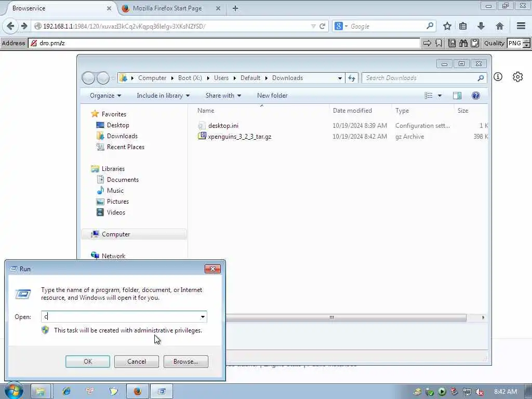Open the Firefox URL bar history dropdown

tap(313, 26)
